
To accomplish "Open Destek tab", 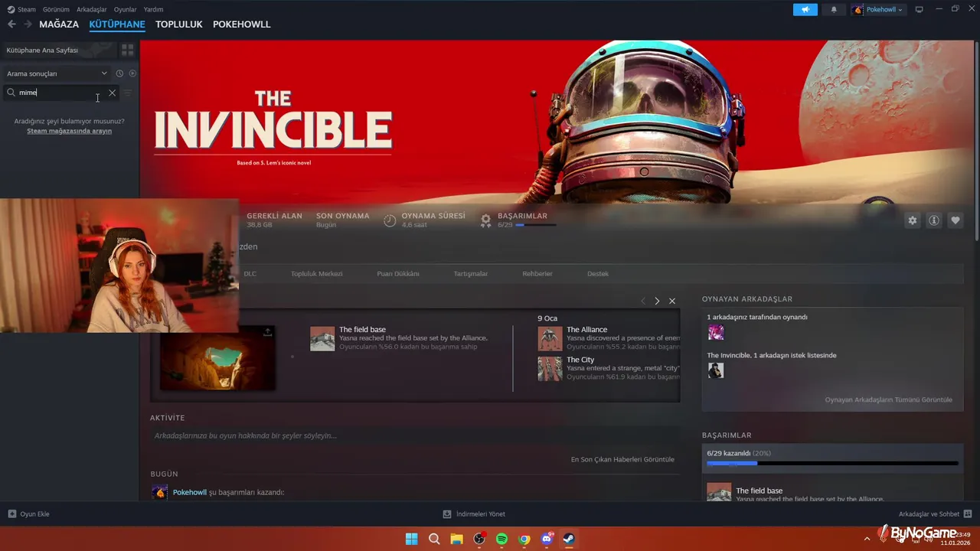I will point(598,274).
